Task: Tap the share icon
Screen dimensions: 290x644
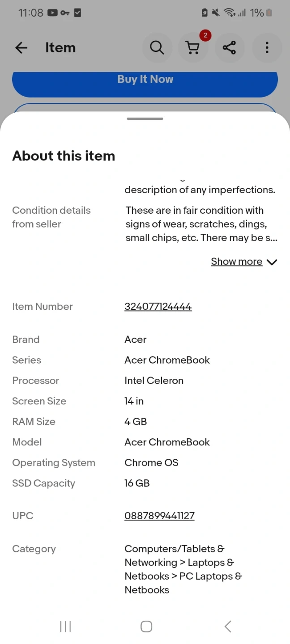Action: pos(229,47)
